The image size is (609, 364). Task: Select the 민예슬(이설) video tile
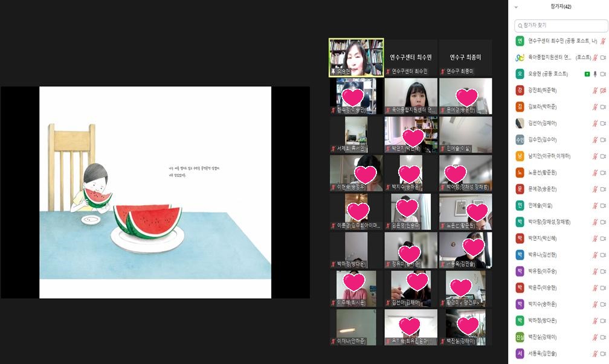click(x=465, y=135)
